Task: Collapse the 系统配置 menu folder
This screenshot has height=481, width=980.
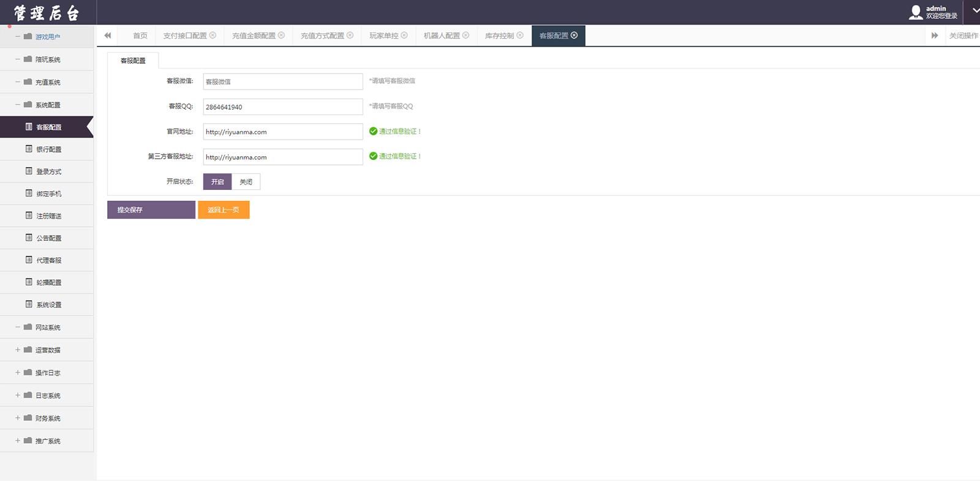Action: 47,105
